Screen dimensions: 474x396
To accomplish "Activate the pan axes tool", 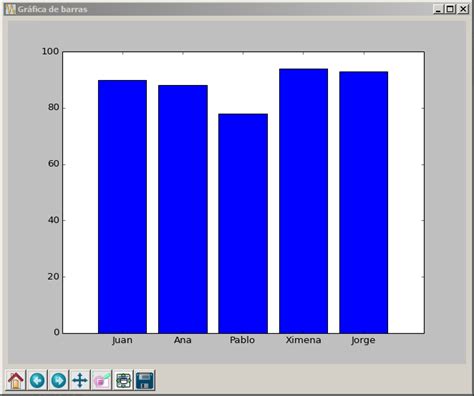I will click(80, 380).
